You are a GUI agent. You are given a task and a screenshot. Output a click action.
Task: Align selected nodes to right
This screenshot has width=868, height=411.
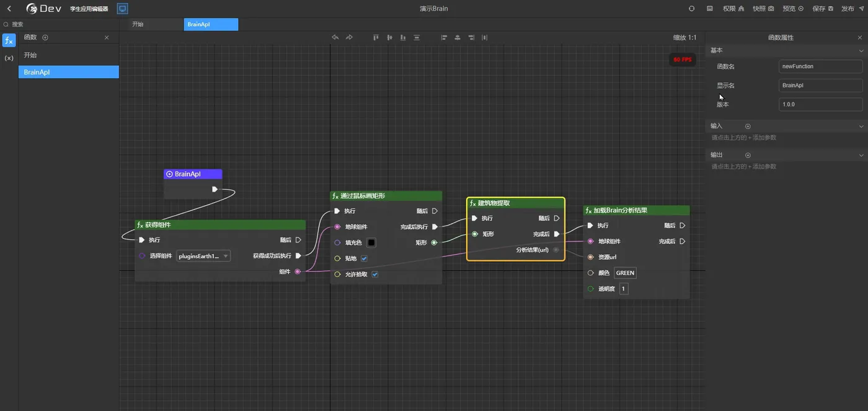tap(471, 38)
